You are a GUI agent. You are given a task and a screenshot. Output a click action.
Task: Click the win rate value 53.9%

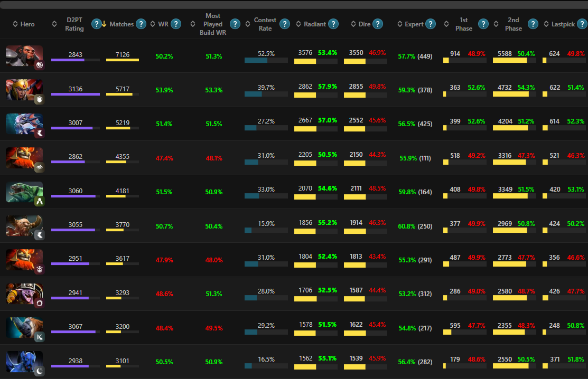(164, 90)
